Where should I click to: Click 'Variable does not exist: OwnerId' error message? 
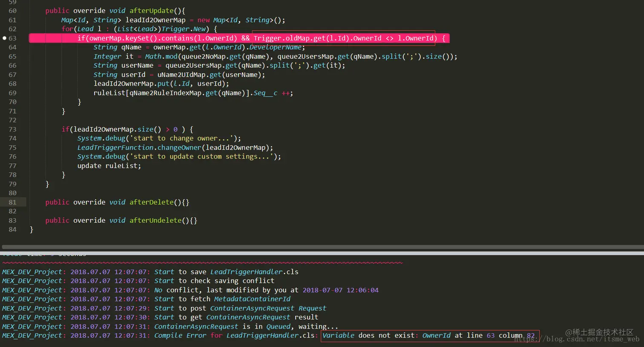(386, 335)
